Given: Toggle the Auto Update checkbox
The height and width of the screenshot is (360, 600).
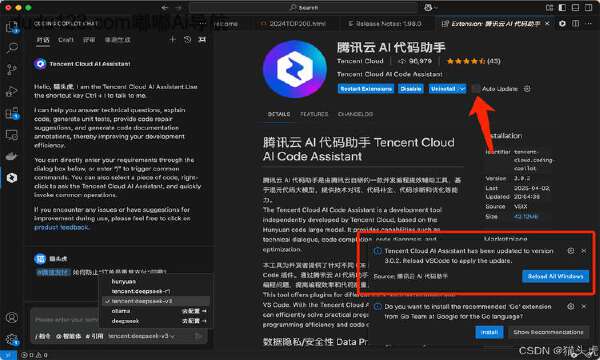Looking at the screenshot, I should coord(475,89).
